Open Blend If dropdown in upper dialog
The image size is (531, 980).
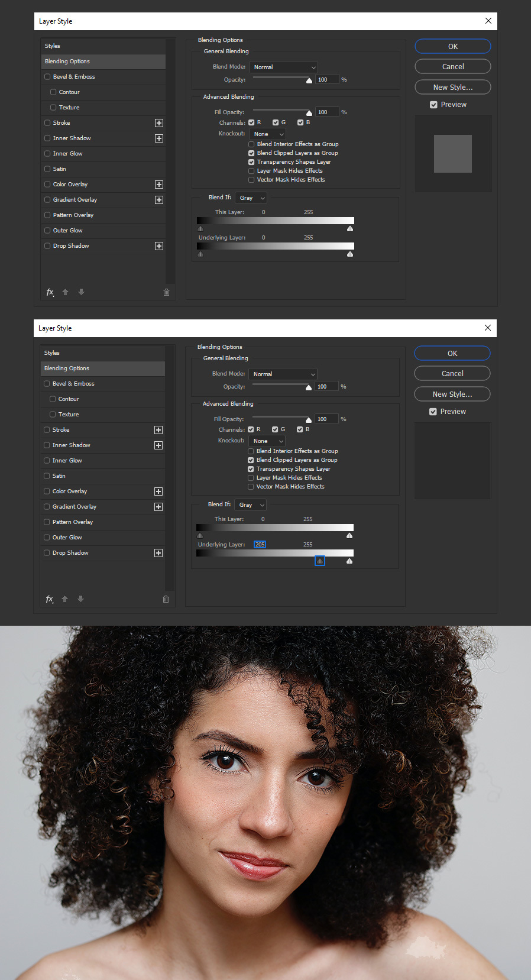pos(251,198)
